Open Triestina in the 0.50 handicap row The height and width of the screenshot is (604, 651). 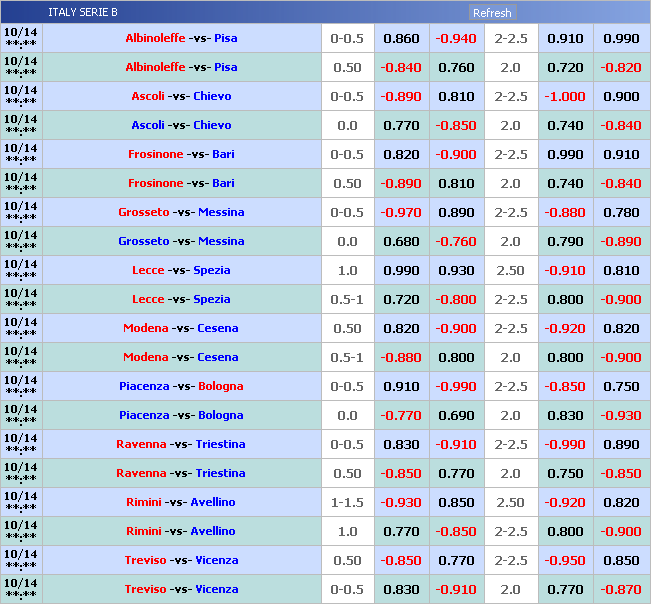220,473
